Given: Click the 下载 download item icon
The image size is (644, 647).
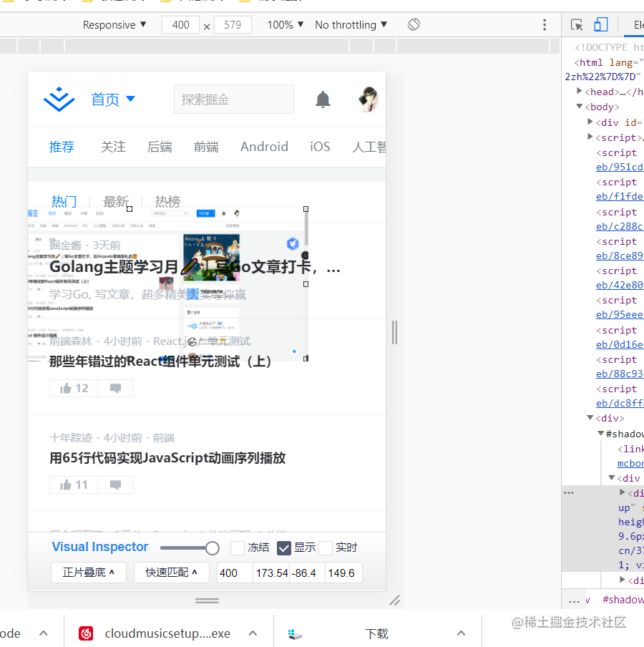Looking at the screenshot, I should point(295,634).
